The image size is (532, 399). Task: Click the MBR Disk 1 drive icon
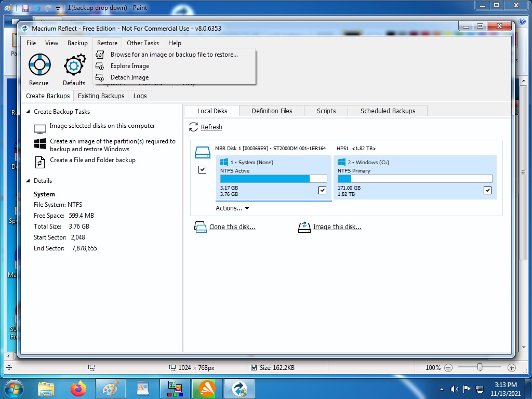pos(203,152)
